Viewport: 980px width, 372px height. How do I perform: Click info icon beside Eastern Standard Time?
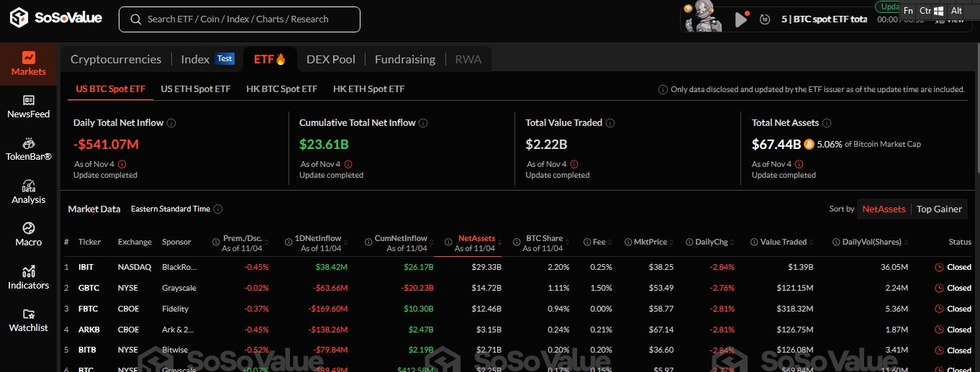click(218, 209)
